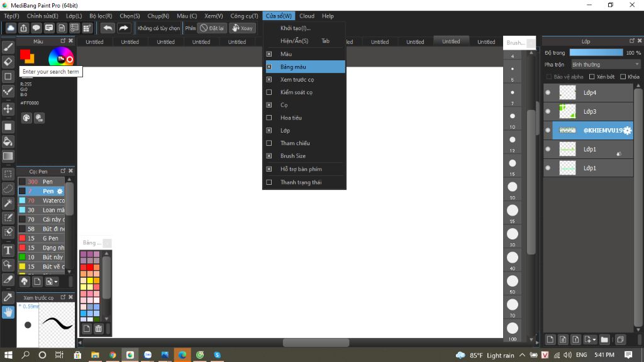644x362 pixels.
Task: Enable the Tham chiếu window
Action: 269,143
